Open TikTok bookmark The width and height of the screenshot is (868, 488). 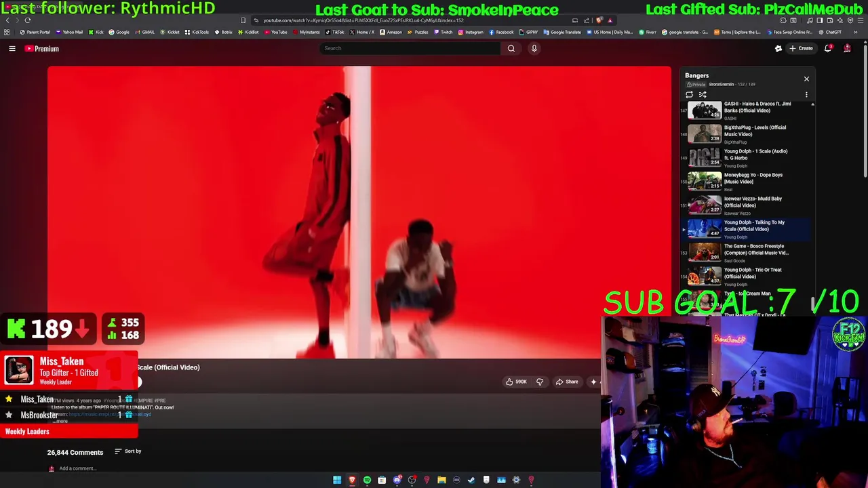pos(334,32)
